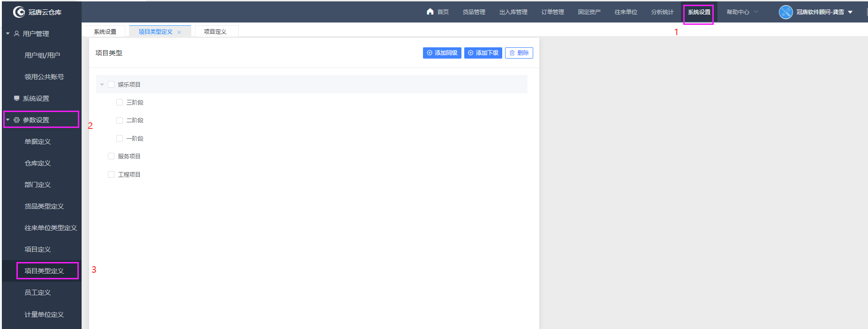Viewport: 868px width, 329px height.
Task: Collapse the 用户管理 sidebar arrow
Action: [x=8, y=34]
